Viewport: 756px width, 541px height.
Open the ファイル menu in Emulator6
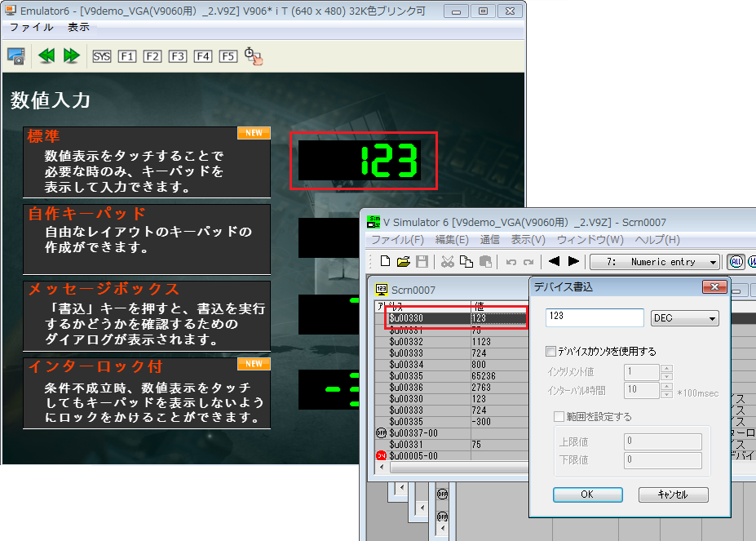pyautogui.click(x=31, y=27)
